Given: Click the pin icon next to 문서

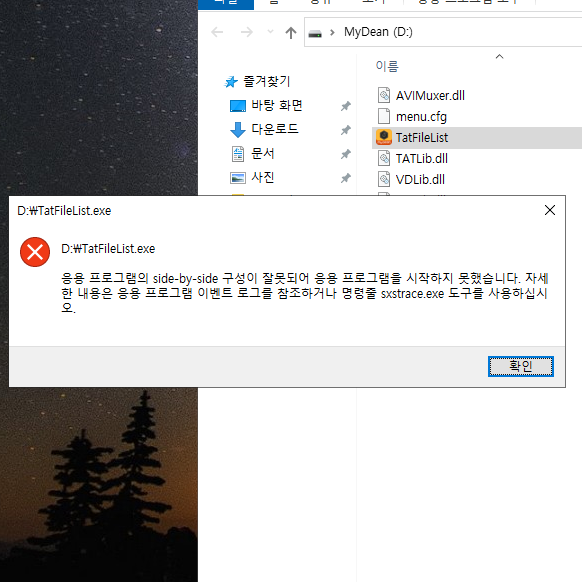Looking at the screenshot, I should [x=346, y=154].
